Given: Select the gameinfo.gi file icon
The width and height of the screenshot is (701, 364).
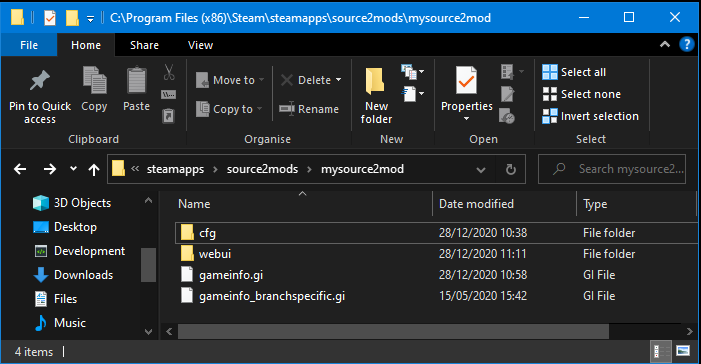Looking at the screenshot, I should [187, 274].
